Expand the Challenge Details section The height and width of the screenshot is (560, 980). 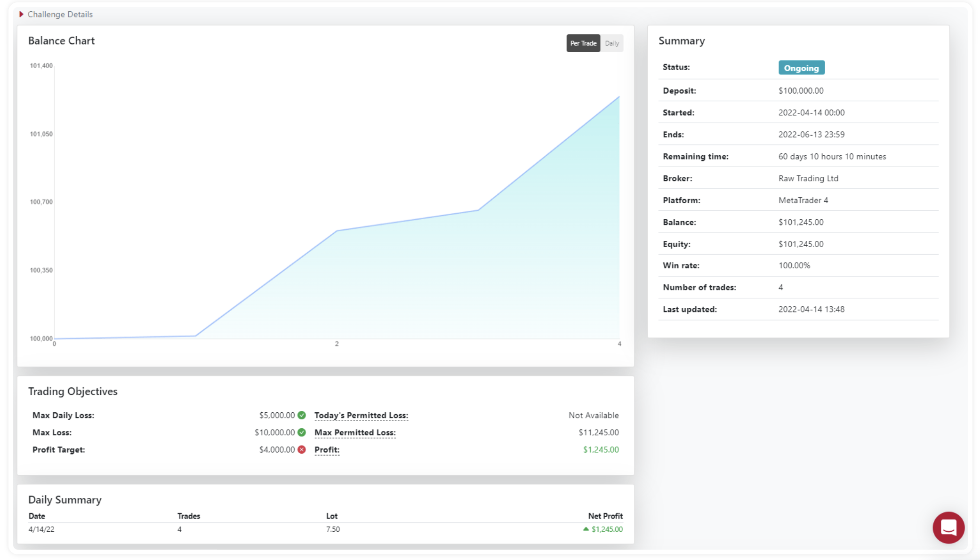[56, 14]
